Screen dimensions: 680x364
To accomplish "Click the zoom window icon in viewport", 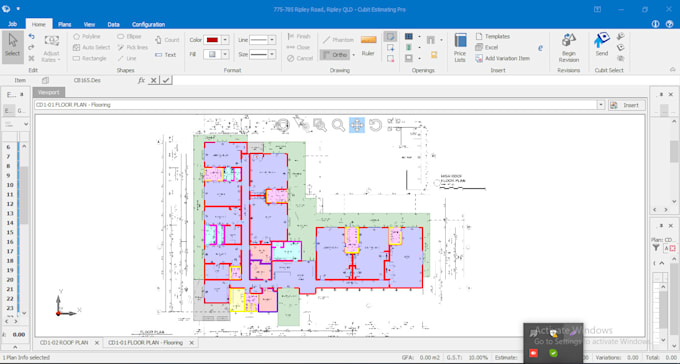I will point(320,125).
